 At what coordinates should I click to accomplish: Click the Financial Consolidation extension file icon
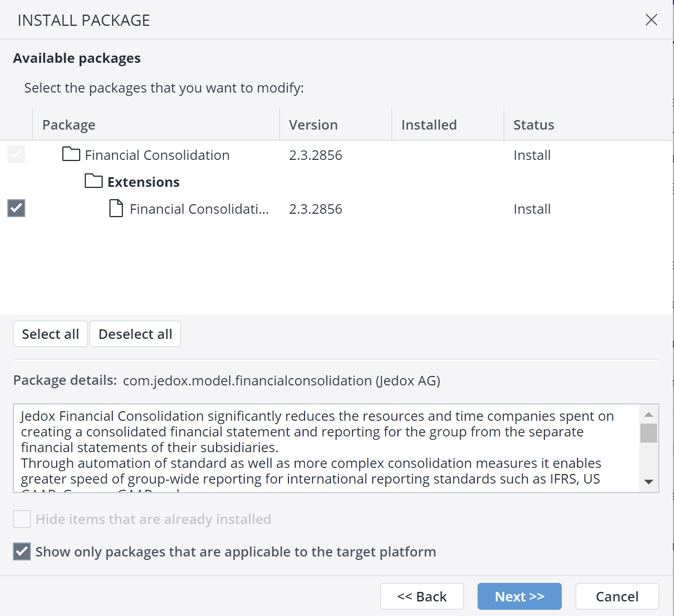coord(116,208)
